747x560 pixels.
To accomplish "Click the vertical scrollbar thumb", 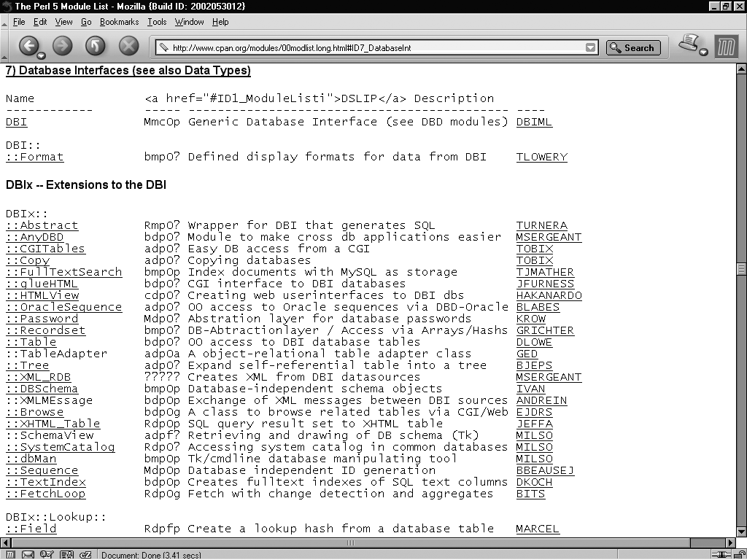I will 741,270.
